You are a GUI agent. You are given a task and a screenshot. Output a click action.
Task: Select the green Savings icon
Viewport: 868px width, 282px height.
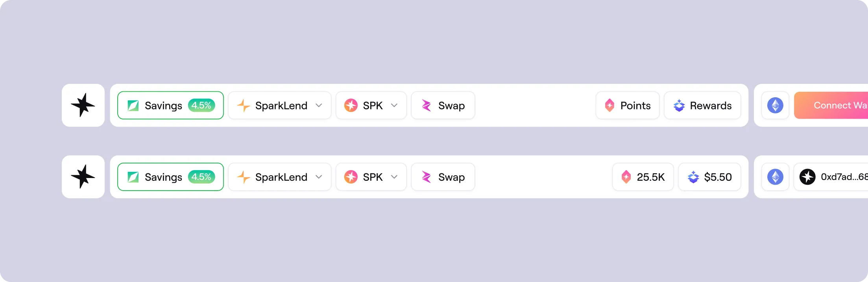pyautogui.click(x=134, y=105)
